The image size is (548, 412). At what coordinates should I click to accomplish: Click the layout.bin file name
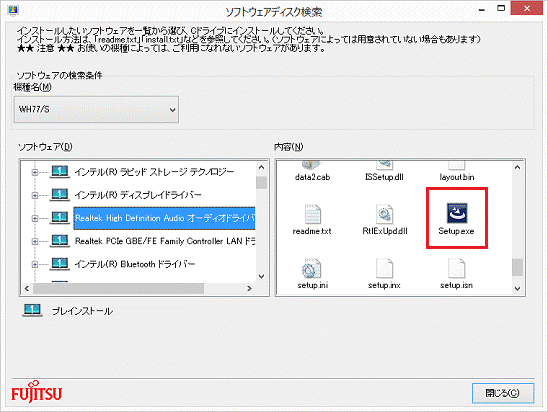tap(457, 177)
